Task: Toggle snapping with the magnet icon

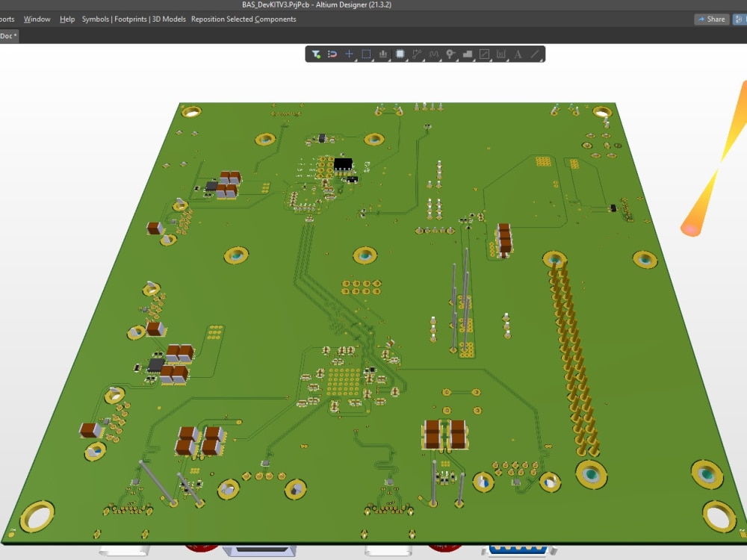Action: [332, 53]
